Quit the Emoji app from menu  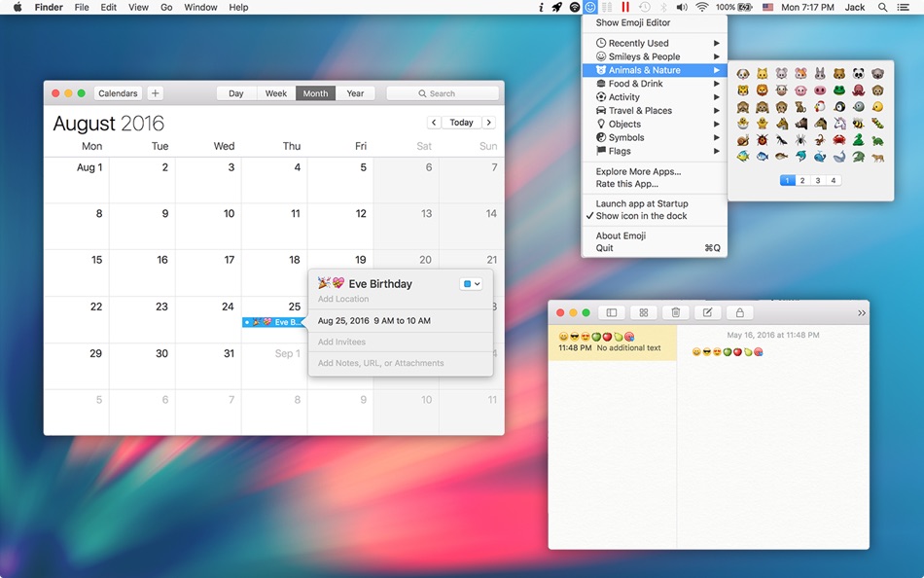655,248
